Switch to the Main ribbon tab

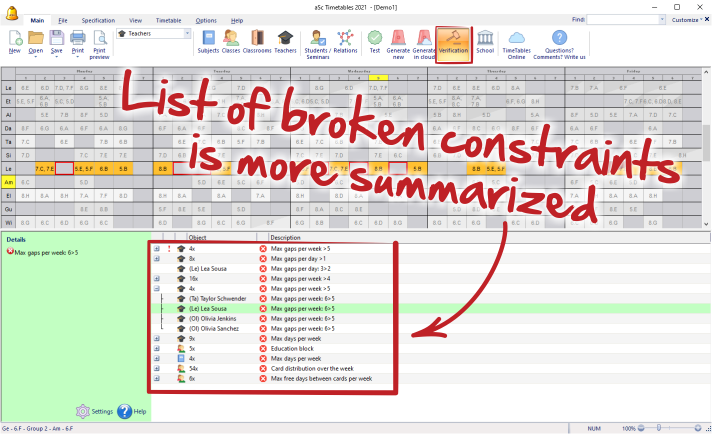pyautogui.click(x=37, y=20)
